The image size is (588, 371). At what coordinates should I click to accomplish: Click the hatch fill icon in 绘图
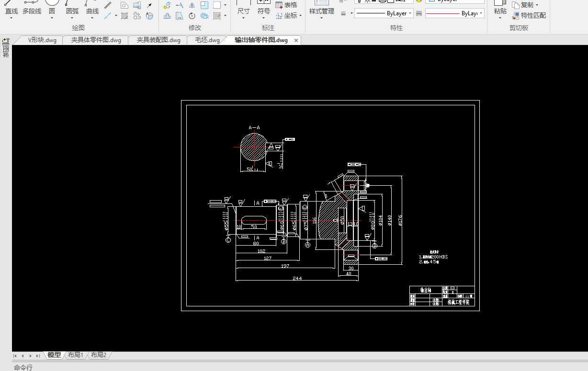point(124,16)
